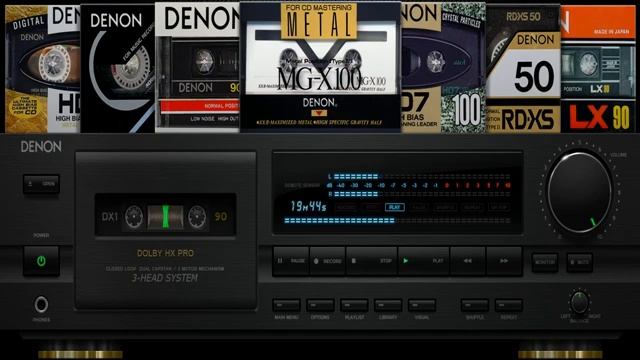Screen dimensions: 640x360
Task: Pause playback with the Pause button
Action: point(291,261)
